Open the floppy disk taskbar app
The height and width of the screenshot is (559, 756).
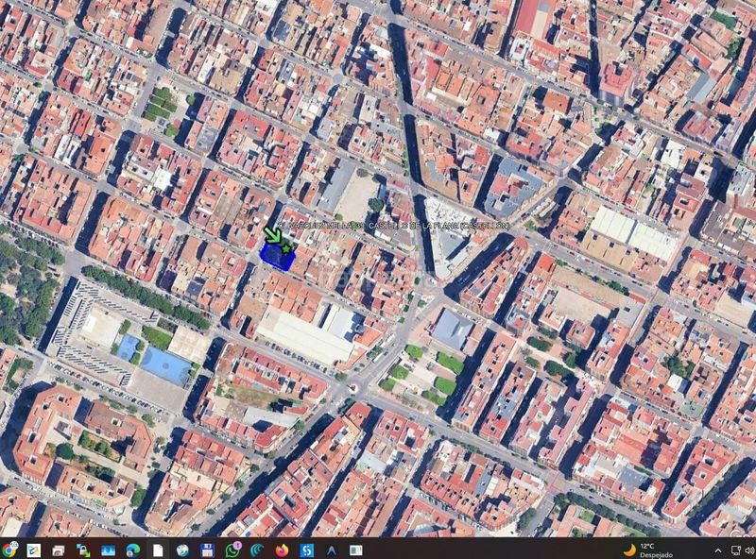[x=207, y=551]
